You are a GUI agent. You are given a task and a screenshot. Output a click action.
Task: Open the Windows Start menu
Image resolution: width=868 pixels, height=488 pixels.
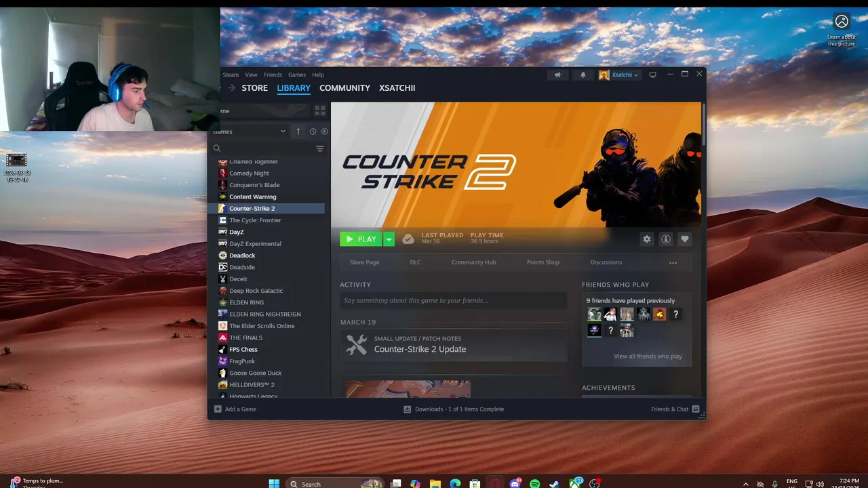274,483
